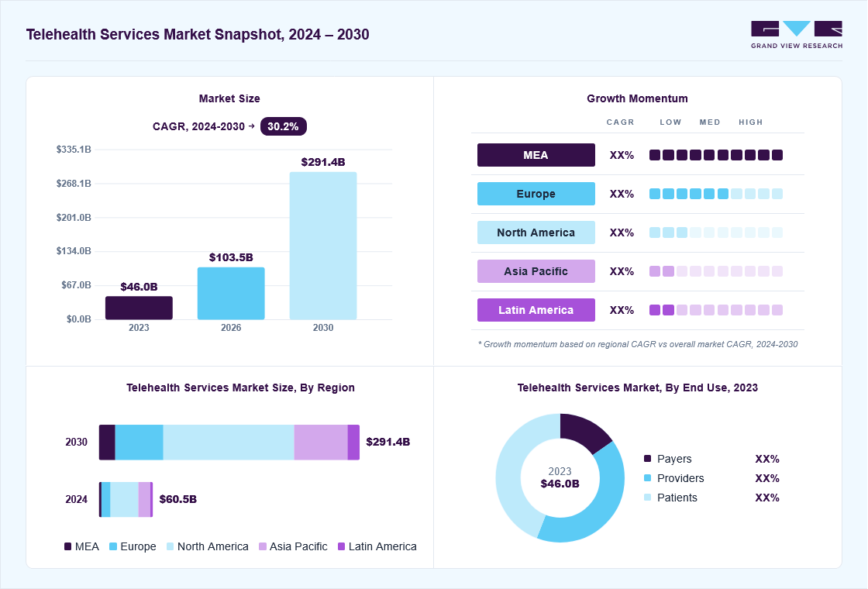Click the XX% value for Payers
Image resolution: width=868 pixels, height=589 pixels.
(x=767, y=459)
